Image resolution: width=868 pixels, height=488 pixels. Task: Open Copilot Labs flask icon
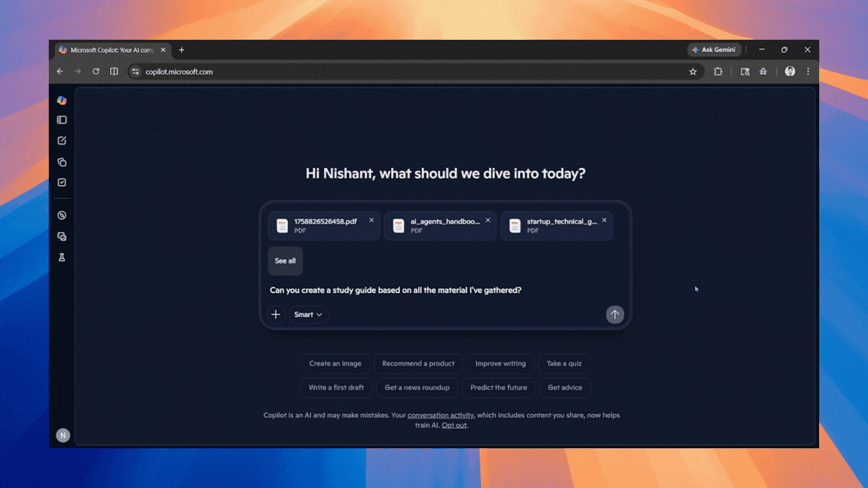coord(62,258)
